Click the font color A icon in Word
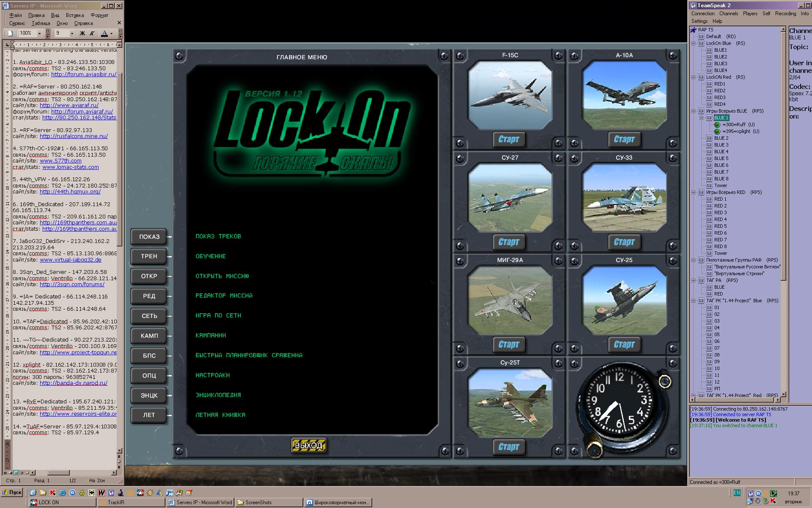Viewport: 812px width, 508px height. (x=104, y=33)
